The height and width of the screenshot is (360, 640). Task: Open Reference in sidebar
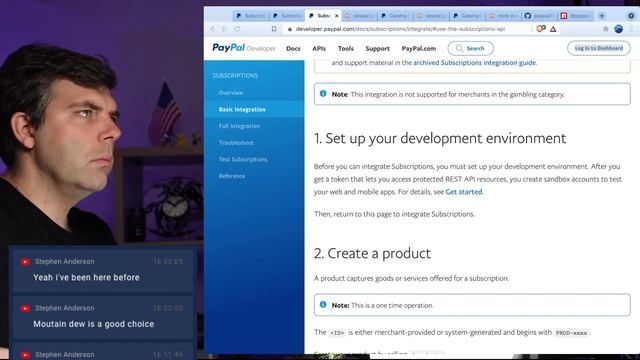[231, 176]
